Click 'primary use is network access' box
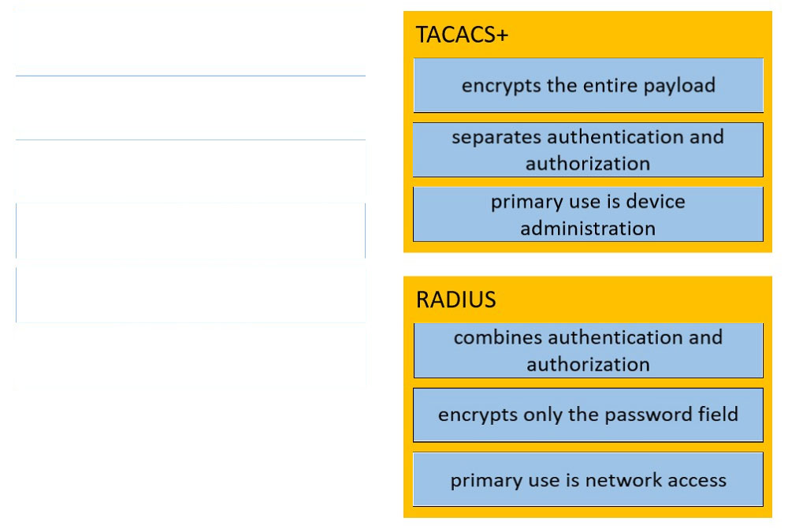Screen dimensions: 788x532 tap(588, 479)
